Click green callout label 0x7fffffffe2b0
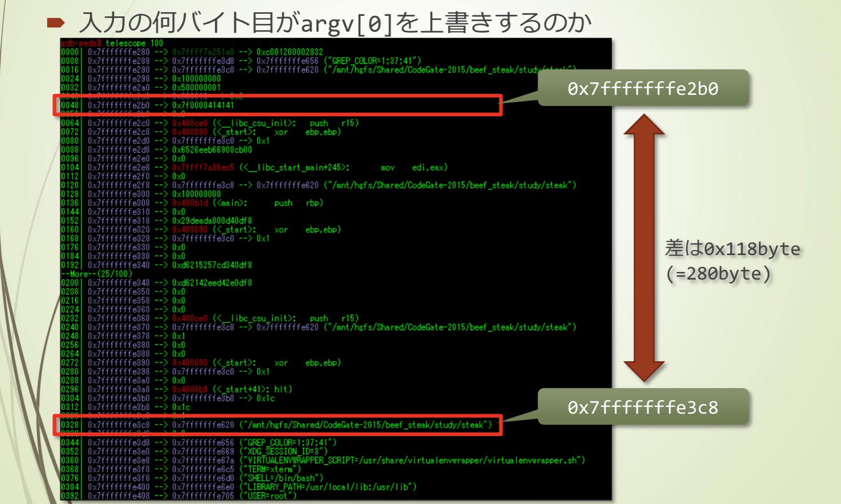Image resolution: width=841 pixels, height=504 pixels. [643, 89]
